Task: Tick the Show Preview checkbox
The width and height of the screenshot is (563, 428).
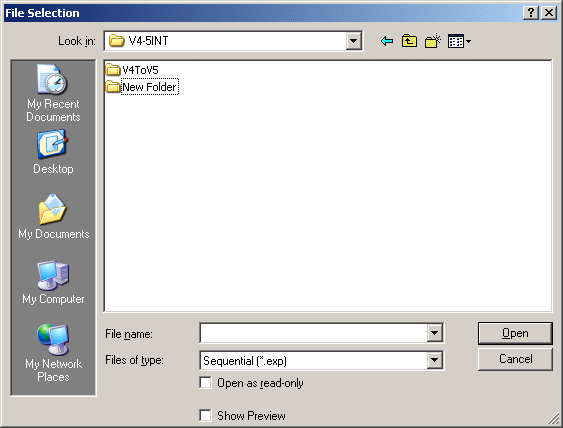Action: click(x=205, y=415)
